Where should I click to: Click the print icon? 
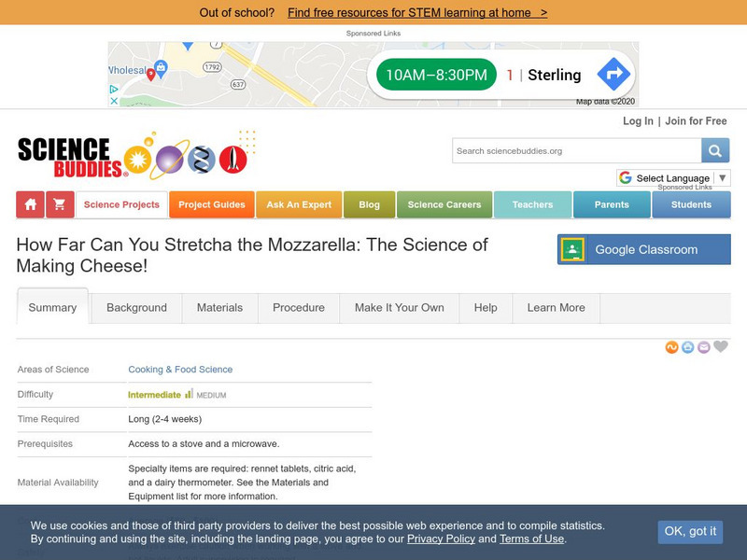click(x=688, y=347)
